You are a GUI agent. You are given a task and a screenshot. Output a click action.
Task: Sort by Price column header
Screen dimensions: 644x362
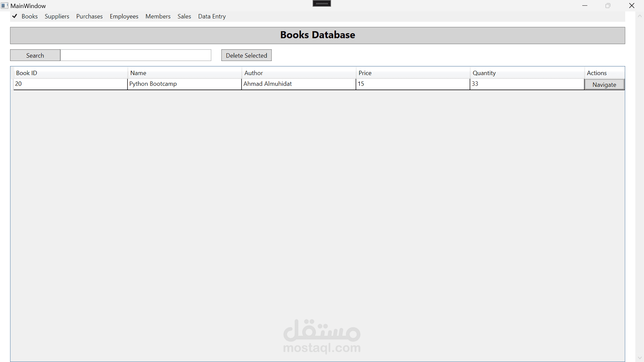click(x=413, y=73)
